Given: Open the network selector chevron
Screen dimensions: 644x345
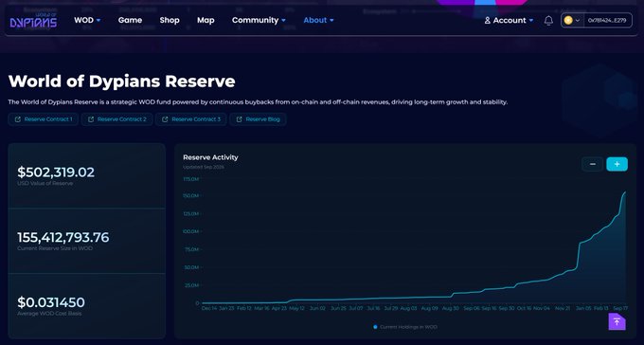Looking at the screenshot, I should point(578,20).
